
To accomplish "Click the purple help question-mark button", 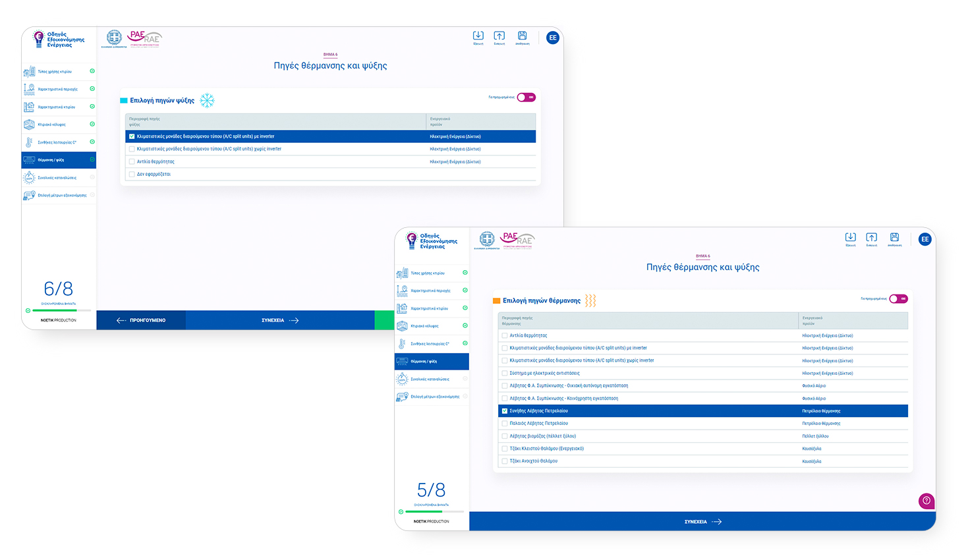I will (x=926, y=501).
